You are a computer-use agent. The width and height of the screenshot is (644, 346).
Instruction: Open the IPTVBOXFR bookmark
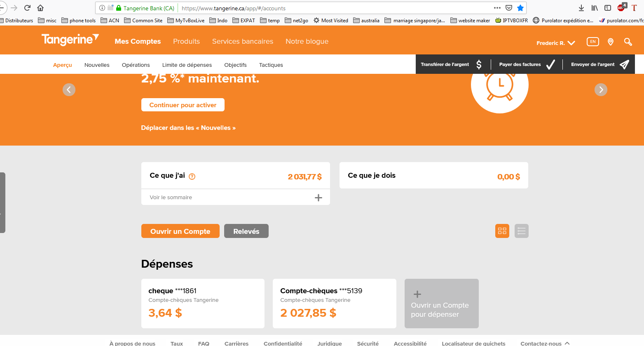[511, 20]
